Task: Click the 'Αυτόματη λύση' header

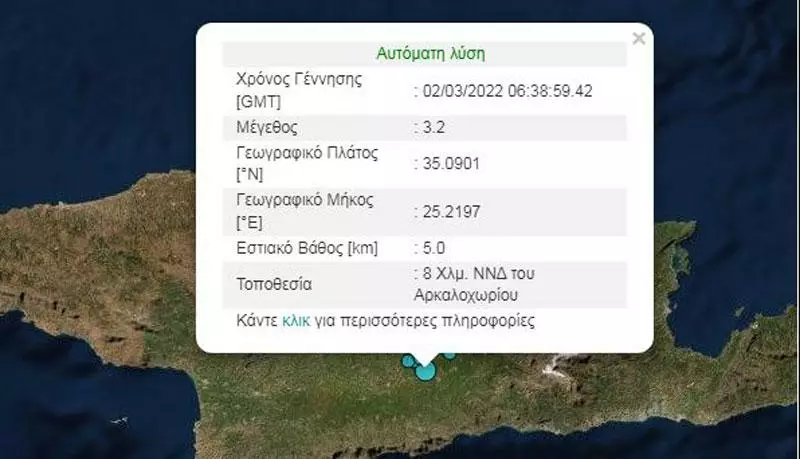Action: (x=431, y=53)
